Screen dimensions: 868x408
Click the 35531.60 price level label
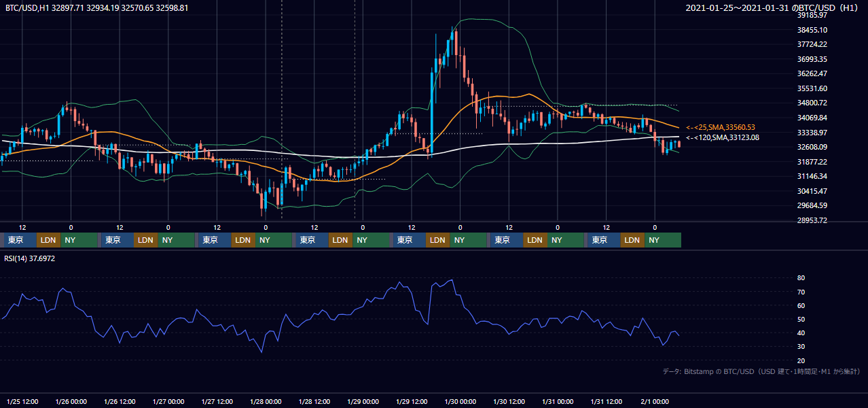[x=812, y=88]
